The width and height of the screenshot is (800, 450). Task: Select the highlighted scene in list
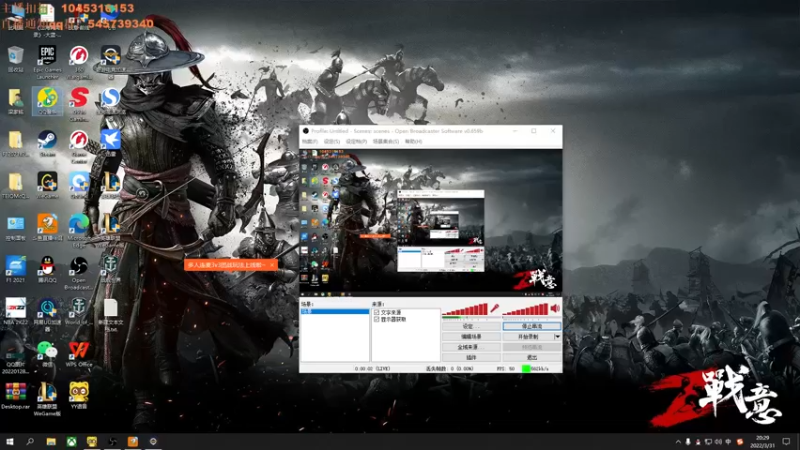335,311
